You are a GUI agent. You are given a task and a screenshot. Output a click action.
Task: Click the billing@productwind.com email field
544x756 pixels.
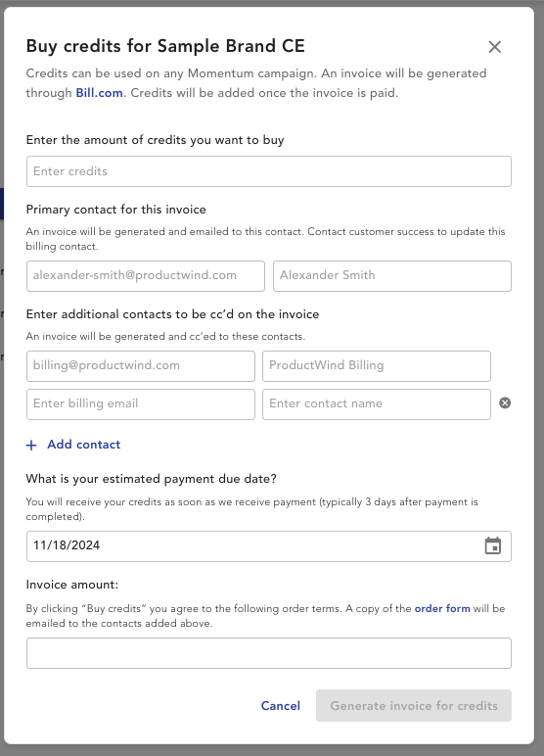coord(141,366)
